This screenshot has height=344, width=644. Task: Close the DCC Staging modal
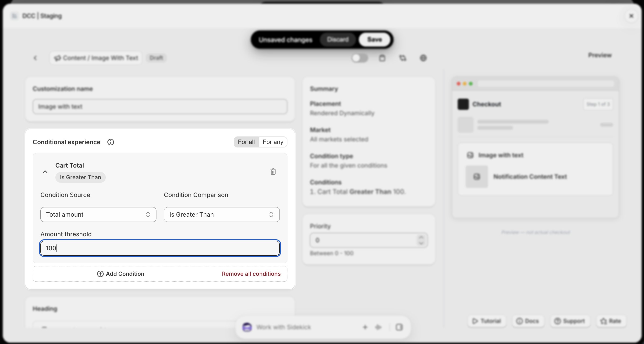coord(631,16)
